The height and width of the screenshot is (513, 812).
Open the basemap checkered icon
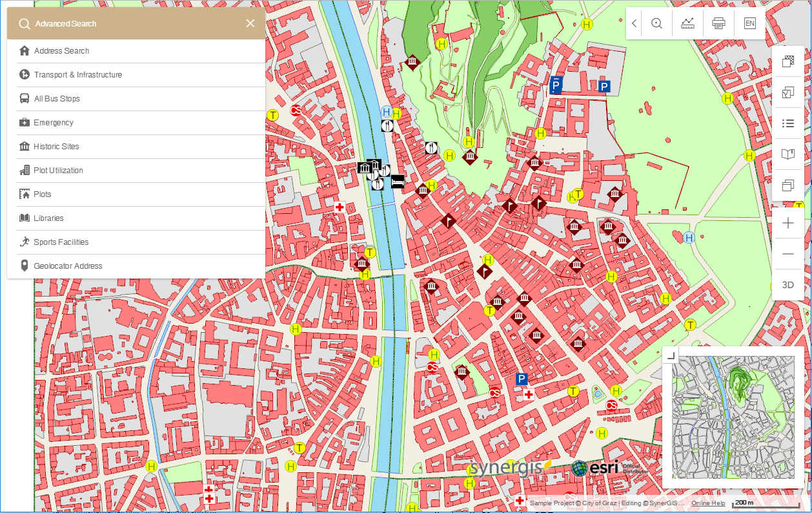coord(787,61)
